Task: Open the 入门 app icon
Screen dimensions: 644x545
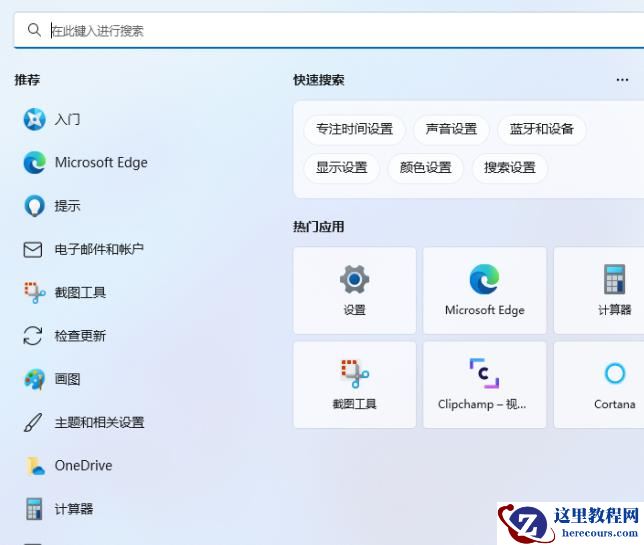Action: pos(34,119)
